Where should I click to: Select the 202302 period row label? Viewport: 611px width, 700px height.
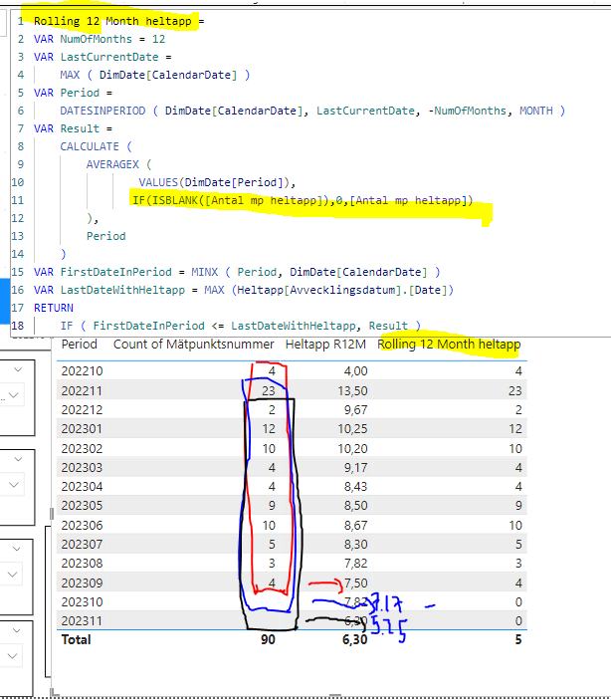[x=82, y=448]
